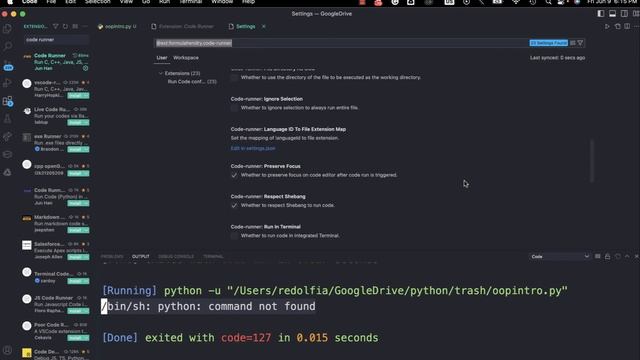Open Install dropdown for Salesforce extension
The width and height of the screenshot is (640, 360).
[87, 257]
